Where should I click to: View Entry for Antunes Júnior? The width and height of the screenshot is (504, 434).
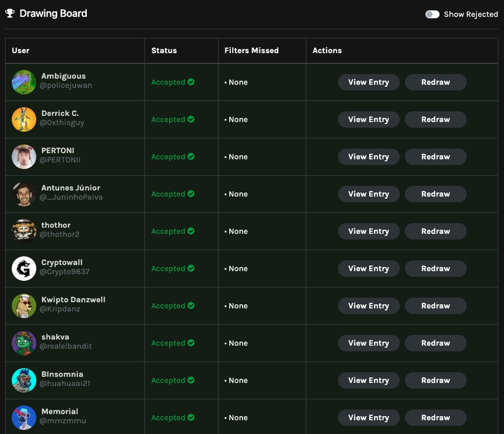369,194
